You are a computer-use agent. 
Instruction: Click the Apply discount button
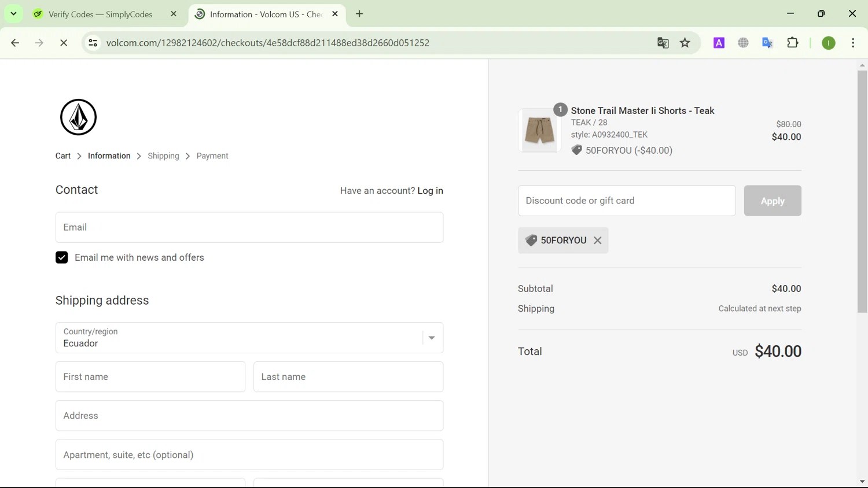tap(773, 201)
